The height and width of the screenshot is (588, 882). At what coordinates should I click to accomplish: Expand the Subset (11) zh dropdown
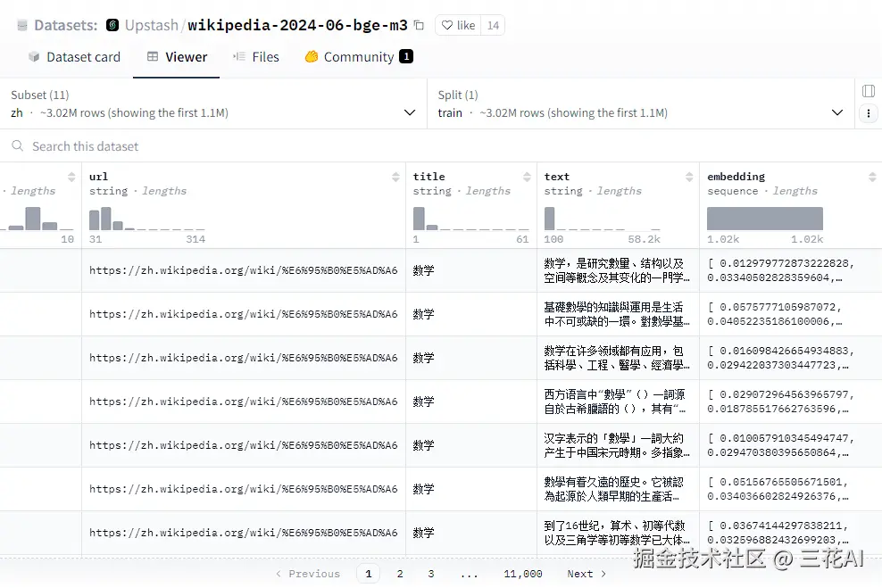(213, 104)
